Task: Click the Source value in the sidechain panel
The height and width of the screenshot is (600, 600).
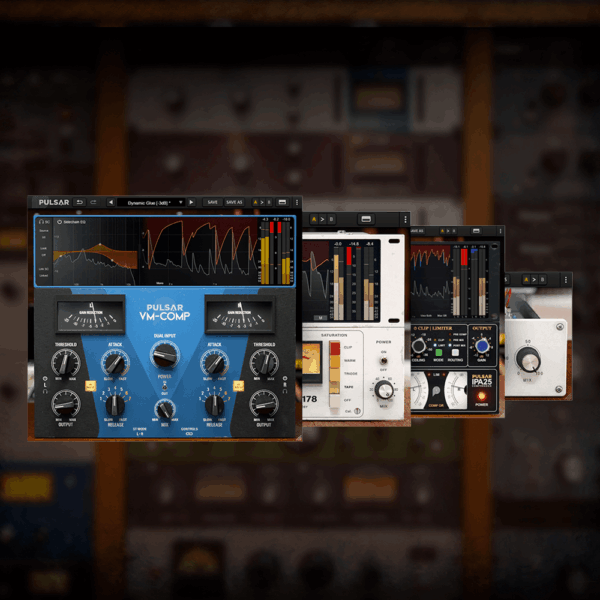Action: (44, 237)
